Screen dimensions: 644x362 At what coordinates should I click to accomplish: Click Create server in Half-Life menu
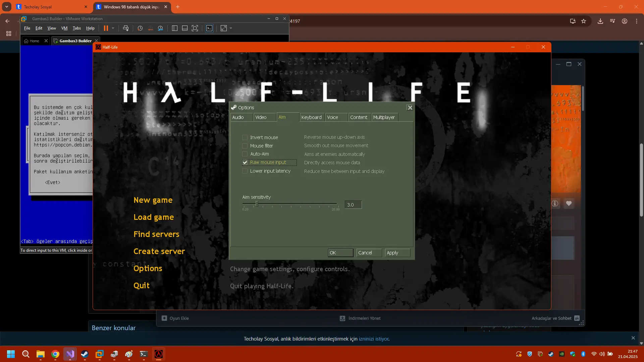[x=159, y=251]
